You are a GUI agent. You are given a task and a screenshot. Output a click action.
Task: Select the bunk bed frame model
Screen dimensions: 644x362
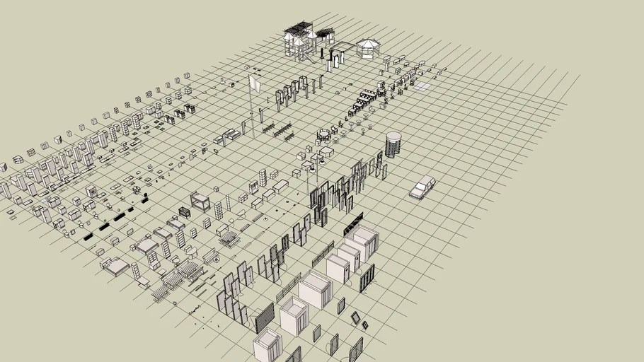pos(200,202)
